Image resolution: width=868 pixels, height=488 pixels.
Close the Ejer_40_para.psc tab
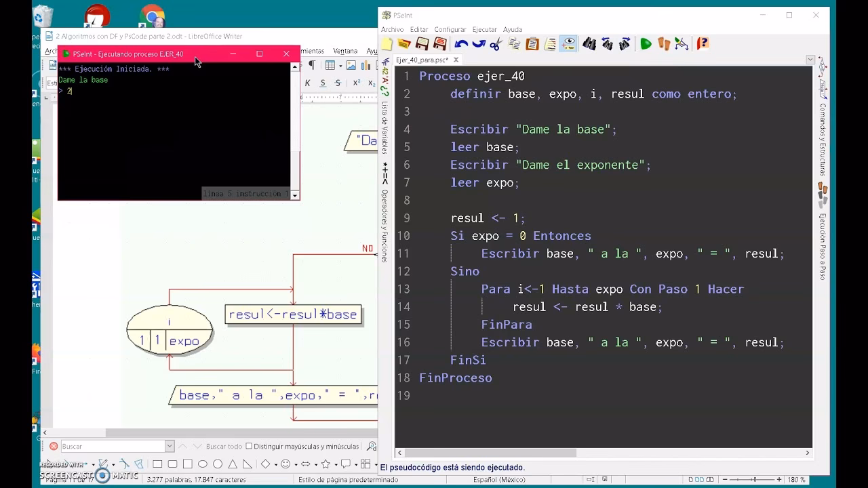tap(456, 60)
